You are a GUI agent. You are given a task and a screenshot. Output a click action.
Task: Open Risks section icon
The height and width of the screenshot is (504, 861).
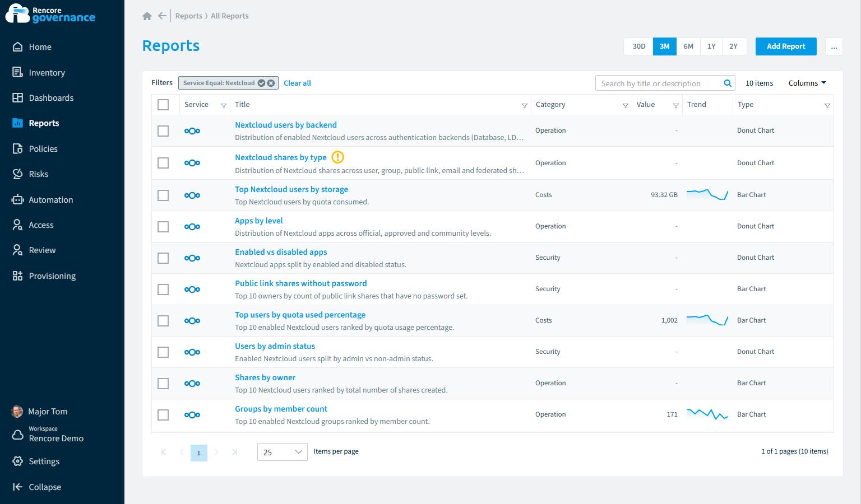[18, 174]
